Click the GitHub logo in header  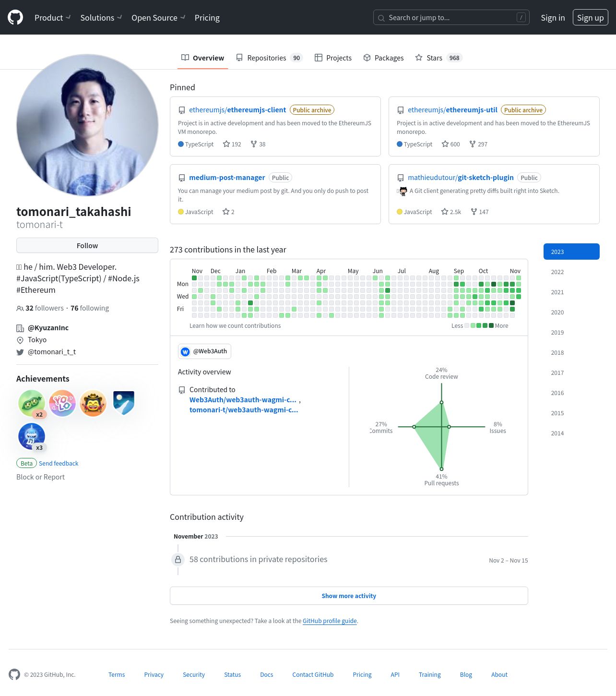point(15,17)
